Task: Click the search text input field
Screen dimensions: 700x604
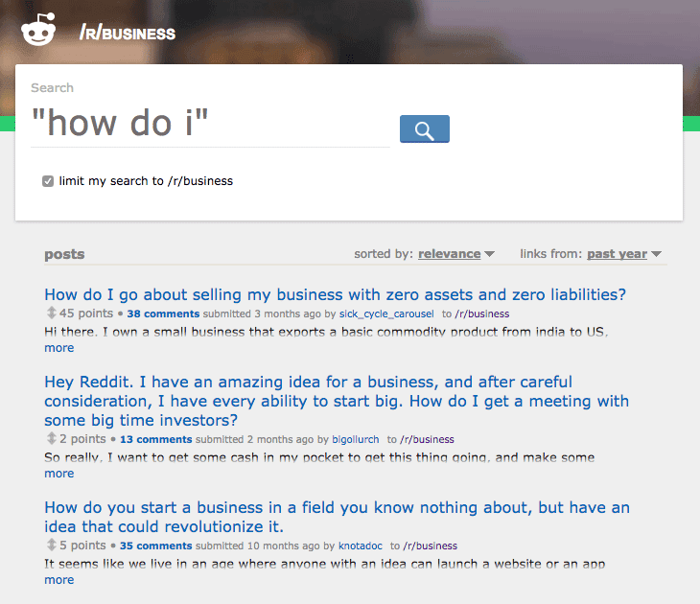Action: point(209,125)
